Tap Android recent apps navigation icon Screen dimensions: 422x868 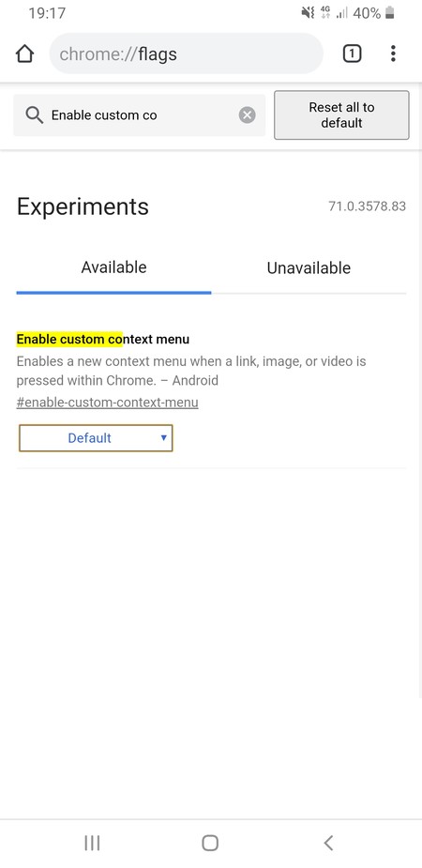pos(92,843)
